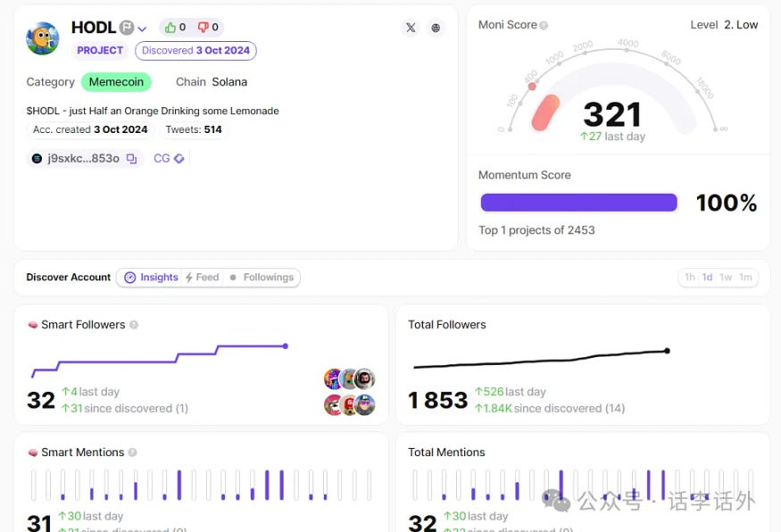Click the first smart follower avatar, top row
This screenshot has width=781, height=532.
(x=333, y=379)
